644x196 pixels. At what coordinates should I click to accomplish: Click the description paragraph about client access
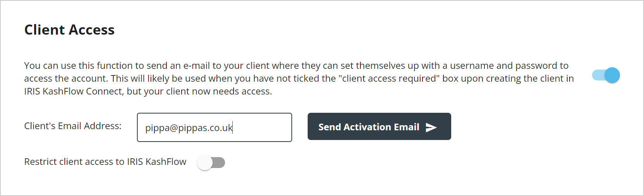299,79
